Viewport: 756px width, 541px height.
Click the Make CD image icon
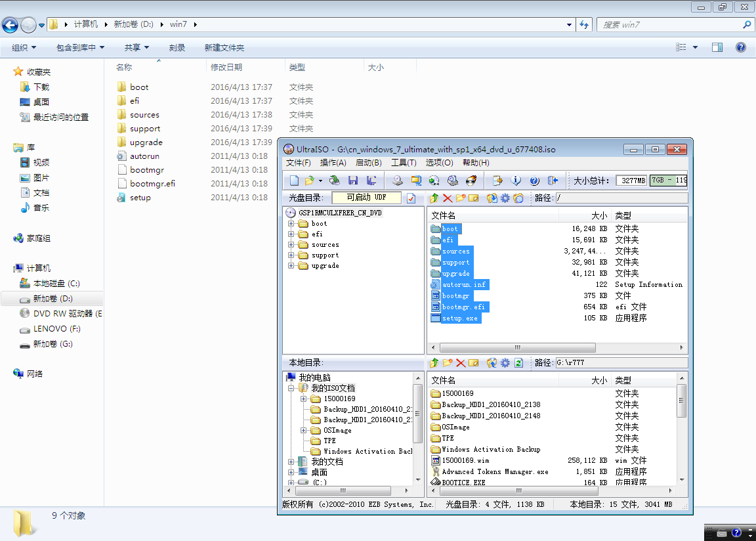coord(397,181)
